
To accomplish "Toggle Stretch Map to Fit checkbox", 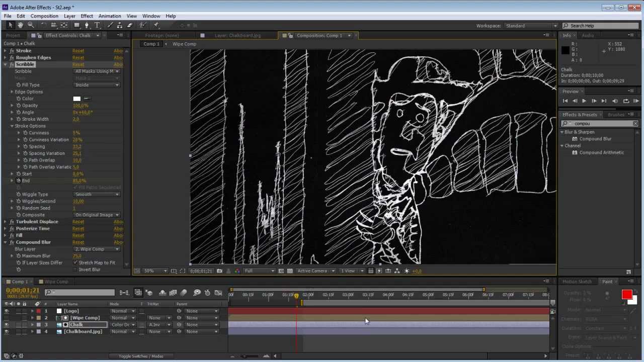I will point(75,263).
